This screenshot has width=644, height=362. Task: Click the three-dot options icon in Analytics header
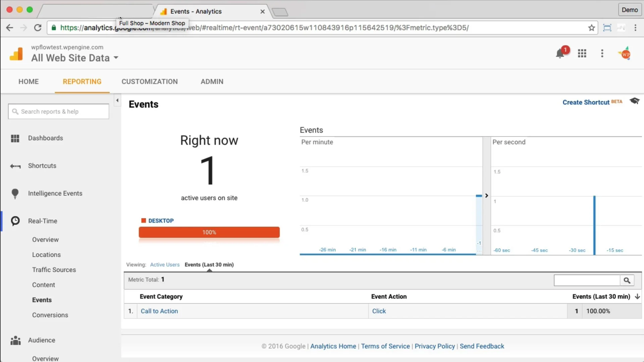coord(602,54)
